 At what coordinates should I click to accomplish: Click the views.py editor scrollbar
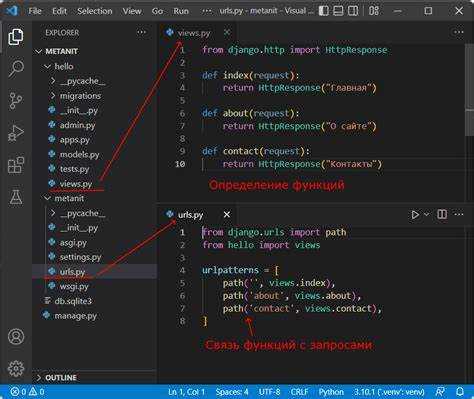[x=469, y=90]
